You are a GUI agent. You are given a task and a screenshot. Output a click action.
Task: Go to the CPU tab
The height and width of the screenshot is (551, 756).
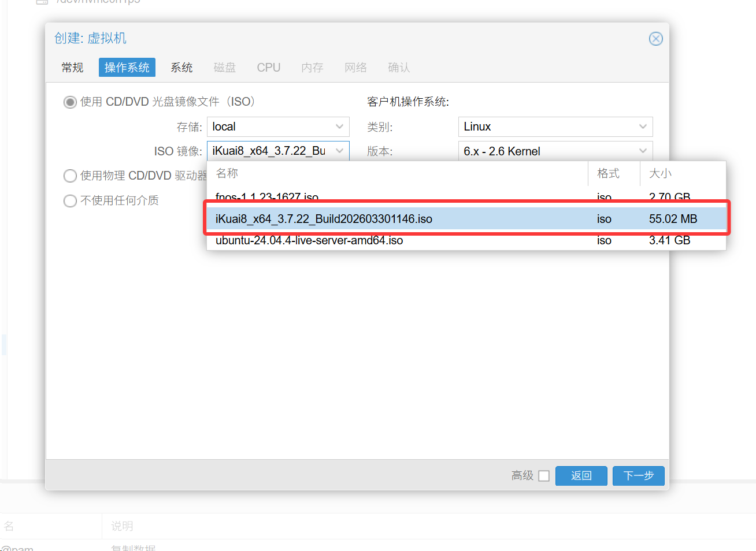click(268, 68)
